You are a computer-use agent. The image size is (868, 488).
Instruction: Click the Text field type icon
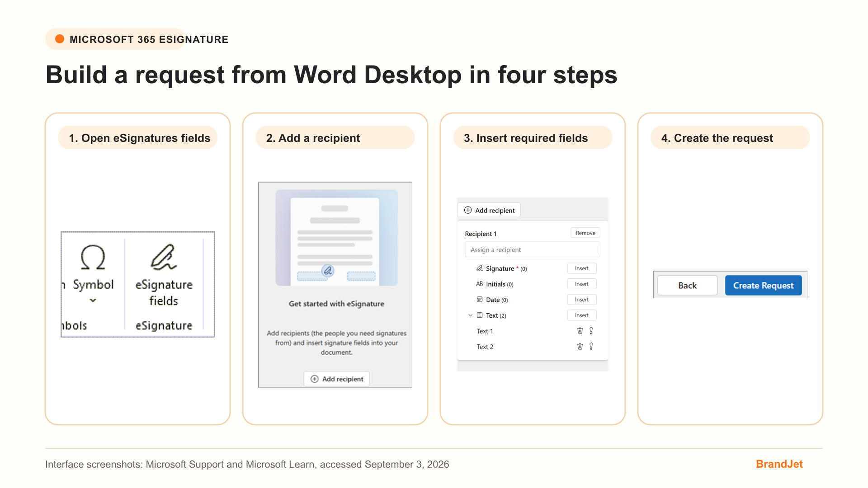point(479,315)
